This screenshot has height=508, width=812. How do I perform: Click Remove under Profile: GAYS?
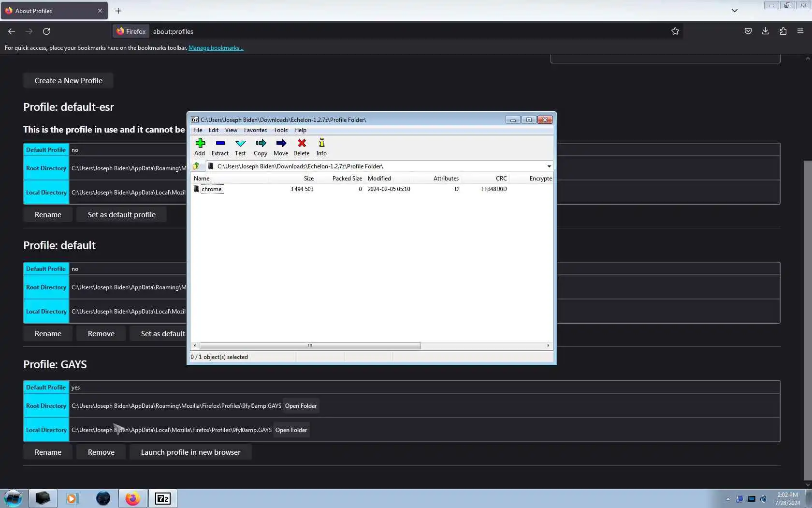pyautogui.click(x=101, y=452)
